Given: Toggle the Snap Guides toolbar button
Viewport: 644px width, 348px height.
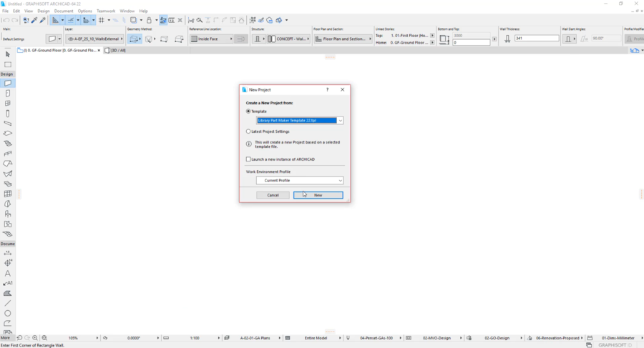Looking at the screenshot, I should [x=71, y=20].
